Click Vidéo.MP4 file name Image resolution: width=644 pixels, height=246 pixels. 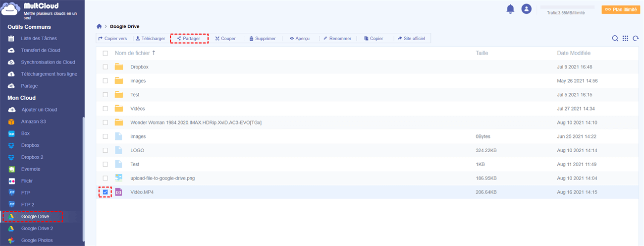click(x=142, y=192)
